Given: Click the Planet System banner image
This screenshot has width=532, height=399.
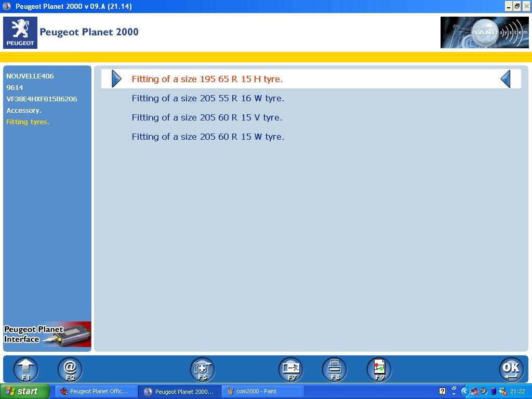Looking at the screenshot, I should [x=485, y=33].
